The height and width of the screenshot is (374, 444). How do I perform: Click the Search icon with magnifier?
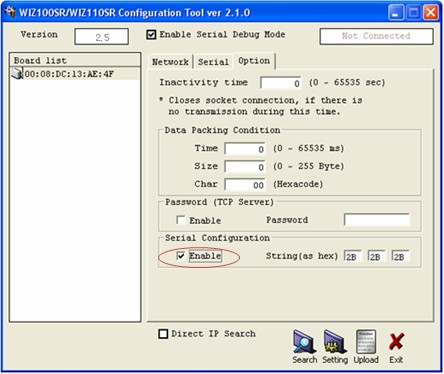pos(304,342)
